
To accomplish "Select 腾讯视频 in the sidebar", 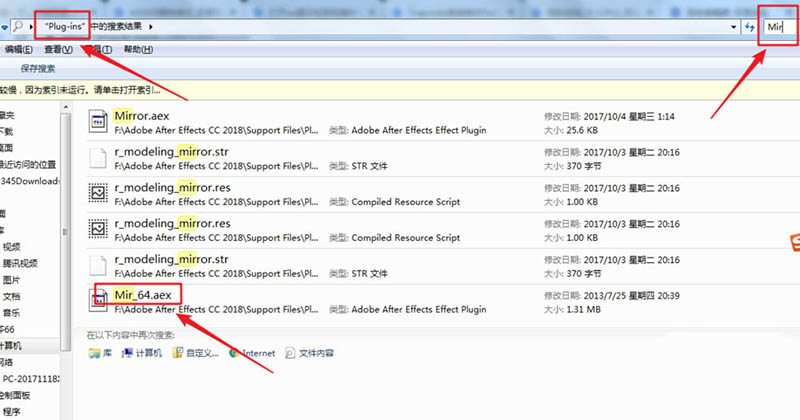I will pyautogui.click(x=20, y=263).
